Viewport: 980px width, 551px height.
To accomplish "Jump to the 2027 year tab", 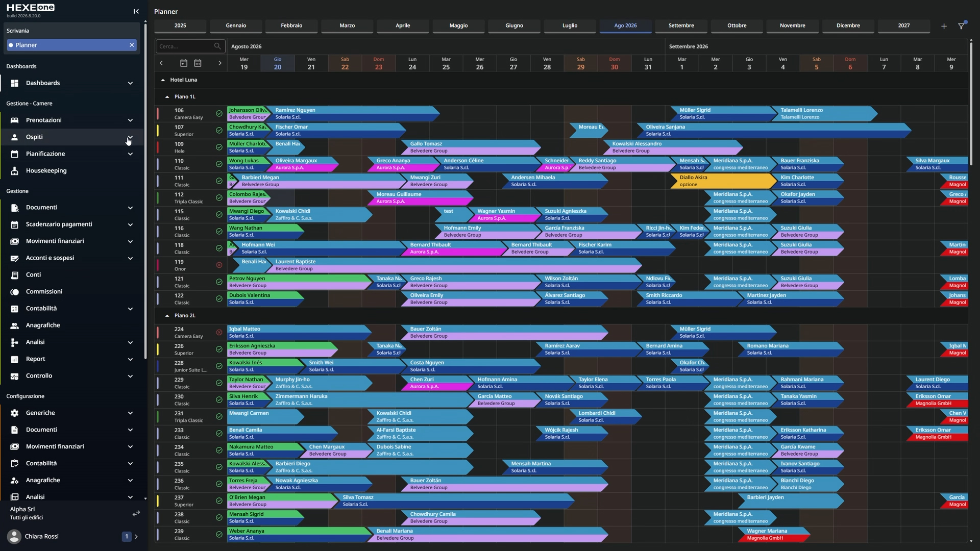I will [x=903, y=26].
